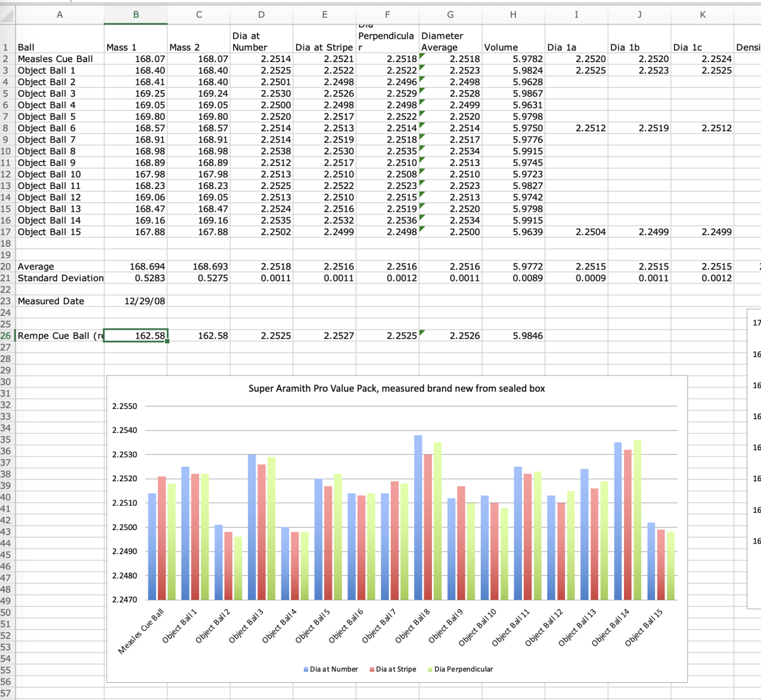The width and height of the screenshot is (761, 700).
Task: Select the red Dia at Stripe legend swatch
Action: point(372,670)
